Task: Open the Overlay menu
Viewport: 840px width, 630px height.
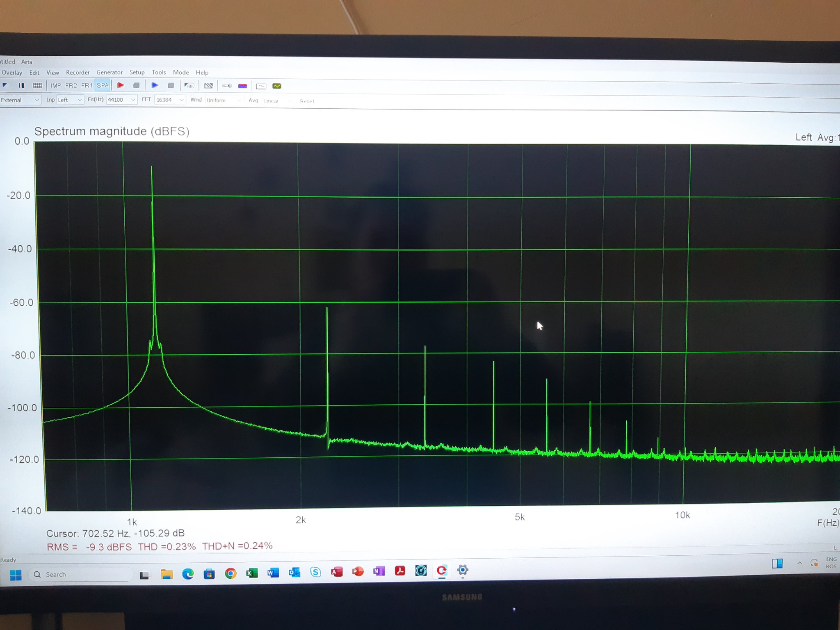Action: [11, 72]
